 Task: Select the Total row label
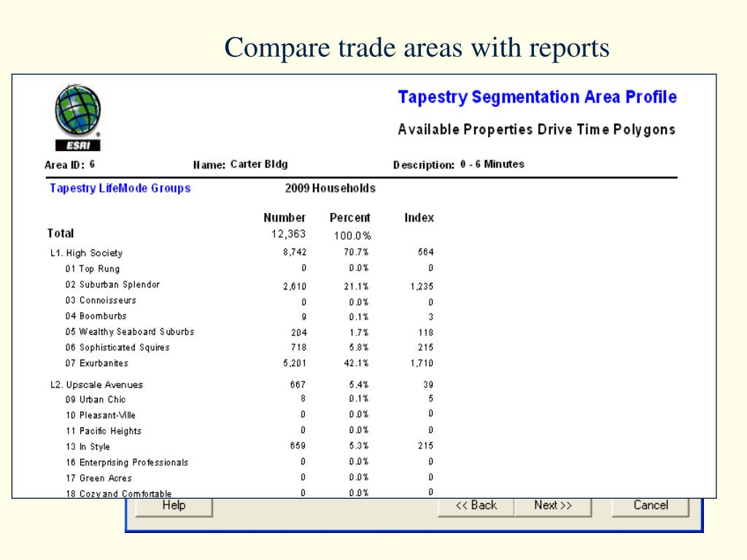coord(61,233)
